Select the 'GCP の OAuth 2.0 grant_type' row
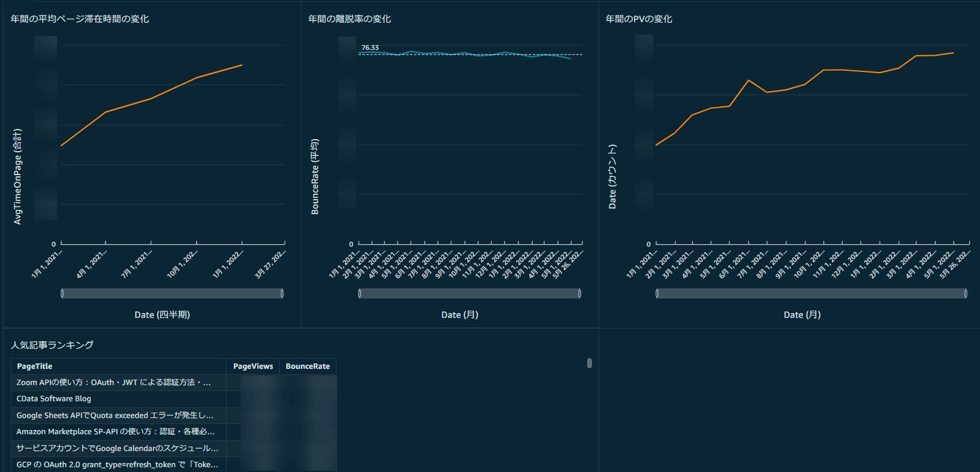This screenshot has width=980, height=472. point(174,465)
